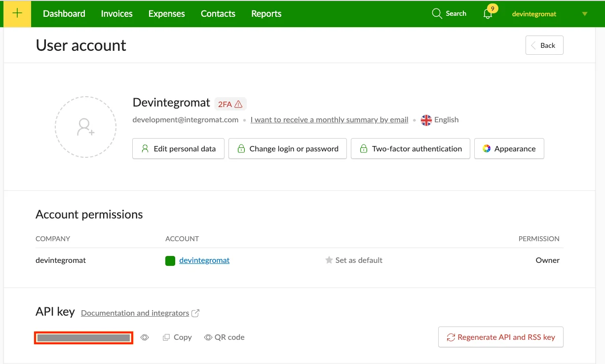Open the Appearance settings

click(509, 148)
